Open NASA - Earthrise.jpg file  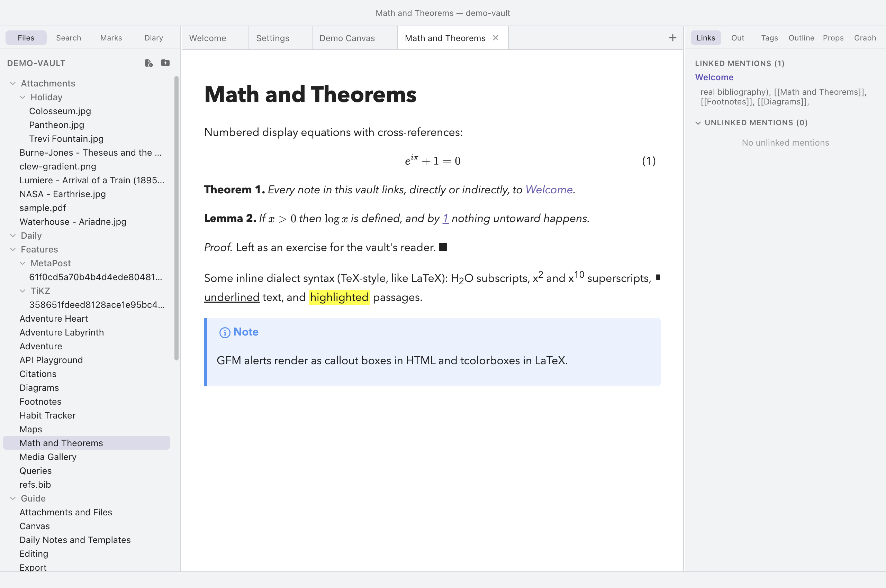(63, 194)
